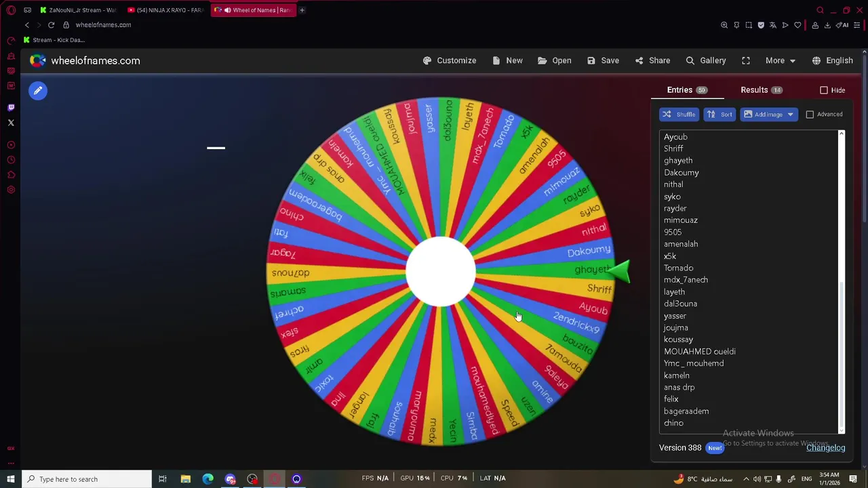Click the Customize button

(x=450, y=60)
